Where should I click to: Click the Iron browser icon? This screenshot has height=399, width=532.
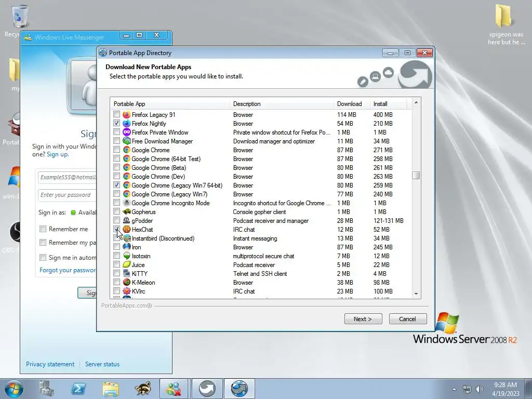[x=127, y=247]
